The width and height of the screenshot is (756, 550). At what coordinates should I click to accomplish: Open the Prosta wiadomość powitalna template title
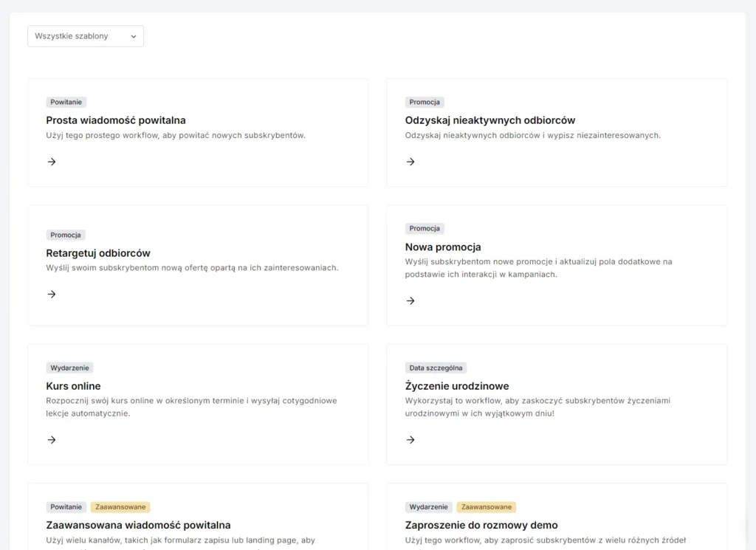tap(115, 120)
